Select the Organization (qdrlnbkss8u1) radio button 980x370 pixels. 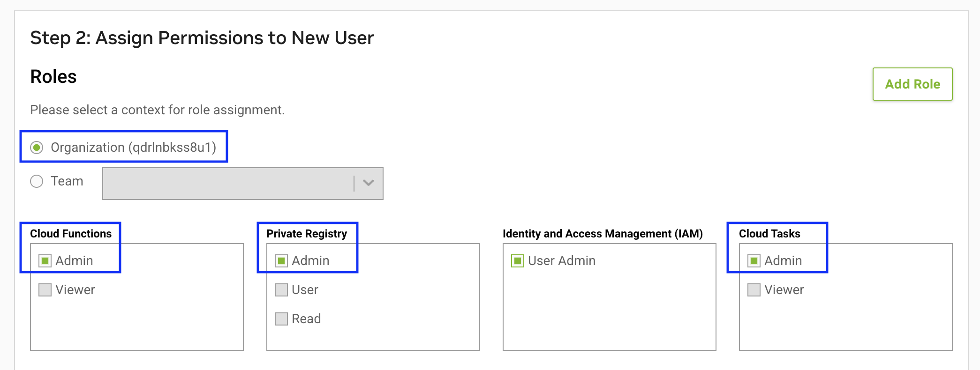[37, 148]
